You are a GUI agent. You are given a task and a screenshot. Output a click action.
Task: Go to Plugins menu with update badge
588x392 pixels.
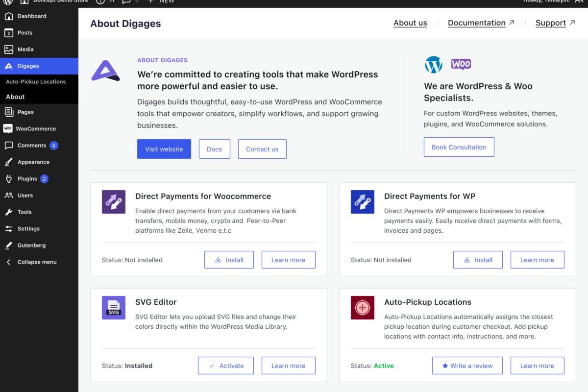(27, 179)
